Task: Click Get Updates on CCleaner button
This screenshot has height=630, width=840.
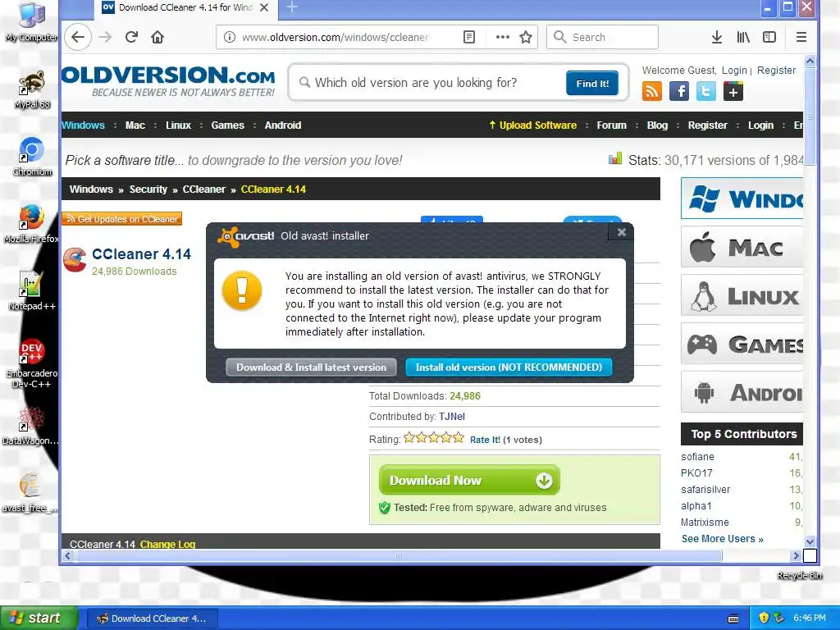Action: coord(122,219)
